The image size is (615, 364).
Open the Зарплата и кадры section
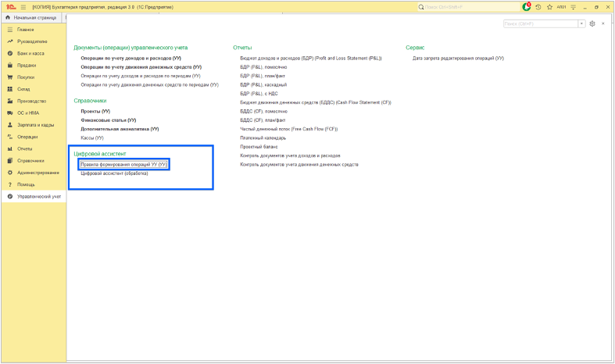point(35,125)
